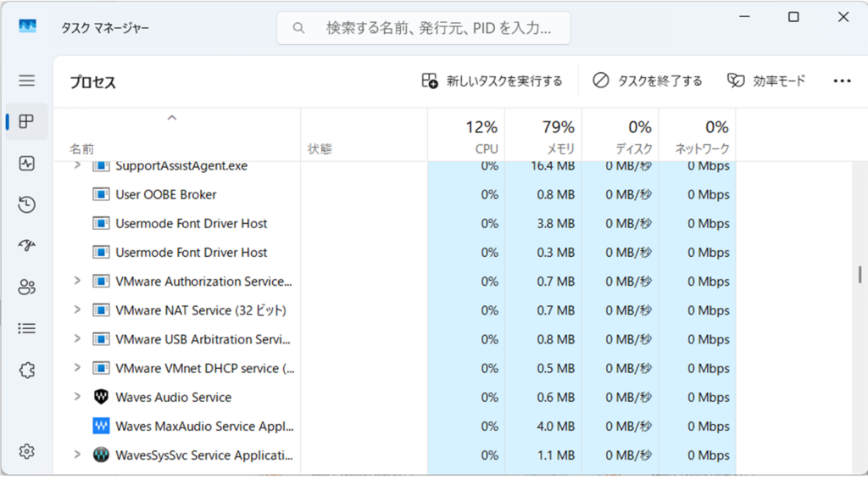Select the Processes page icon in sidebar
The width and height of the screenshot is (868, 491).
[x=27, y=121]
